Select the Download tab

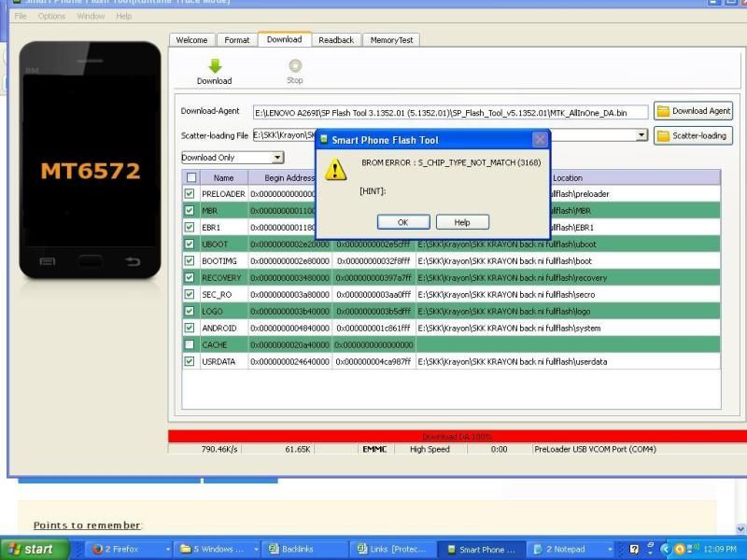(x=285, y=39)
